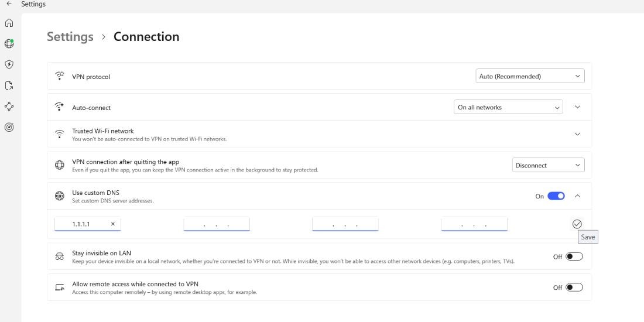Click the Connection breadcrumb heading

[x=146, y=36]
